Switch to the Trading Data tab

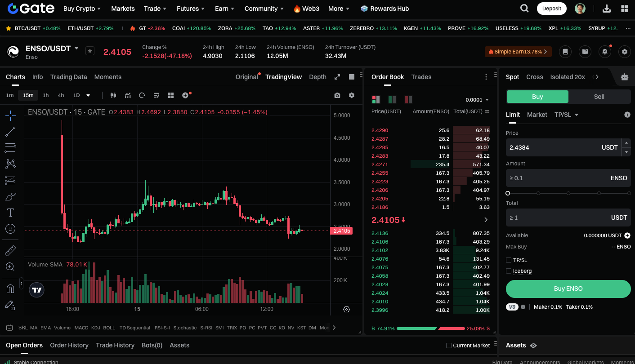(x=68, y=77)
